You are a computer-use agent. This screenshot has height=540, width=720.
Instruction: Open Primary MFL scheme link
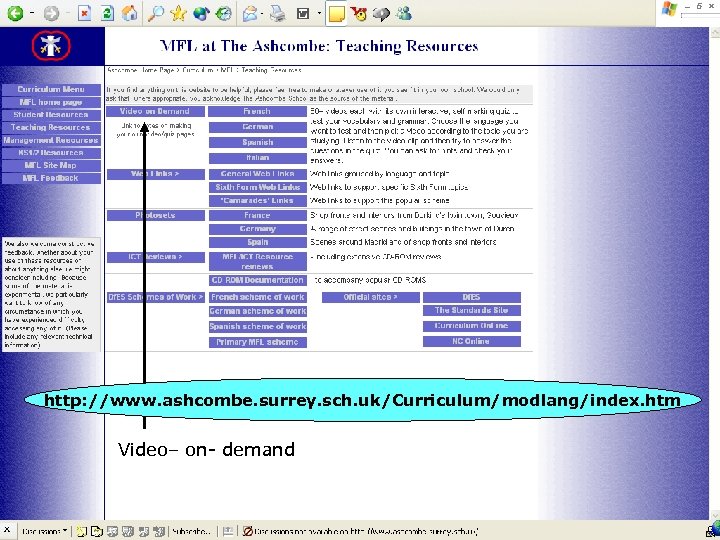click(x=258, y=342)
